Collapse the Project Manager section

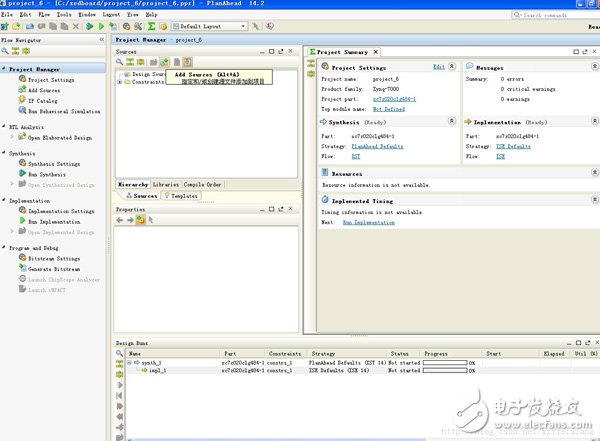[x=5, y=69]
